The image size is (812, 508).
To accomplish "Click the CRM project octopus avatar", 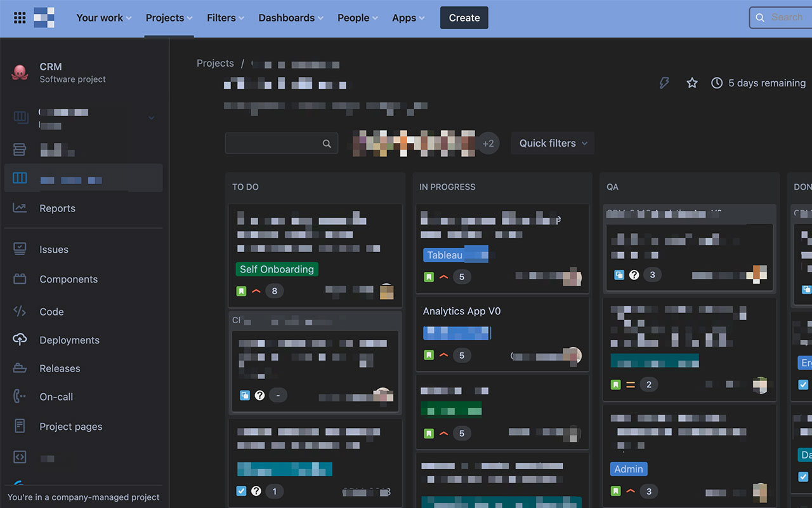I will pyautogui.click(x=19, y=72).
